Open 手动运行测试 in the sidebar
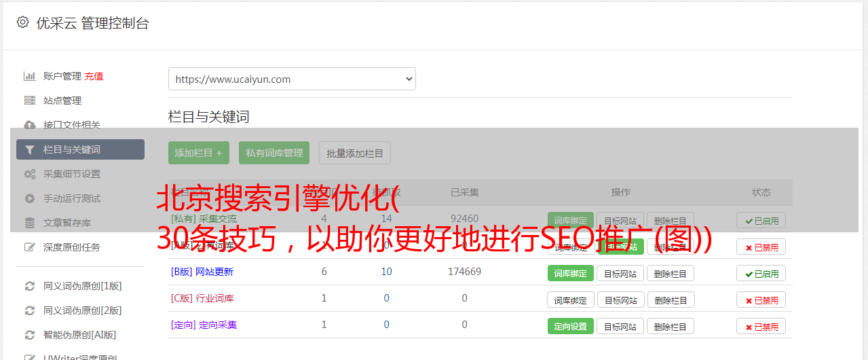 tap(72, 198)
